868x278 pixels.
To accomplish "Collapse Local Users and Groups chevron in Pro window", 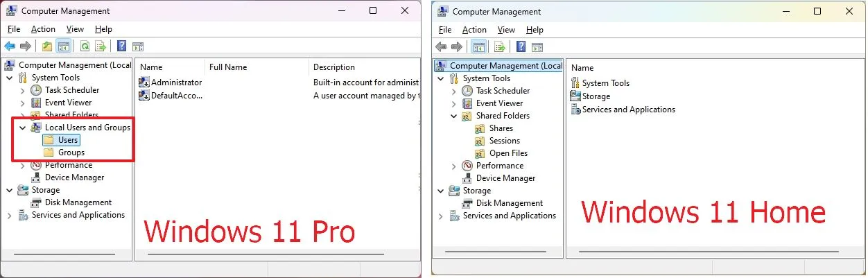I will pos(22,128).
